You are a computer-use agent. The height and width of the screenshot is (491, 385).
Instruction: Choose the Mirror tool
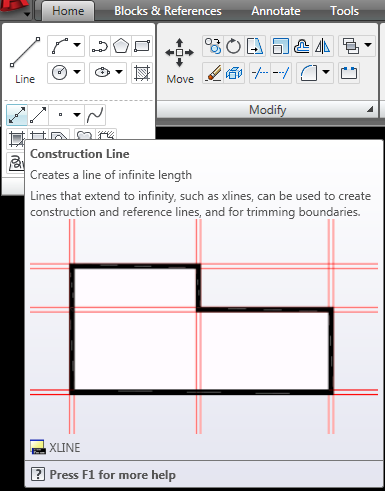point(323,46)
